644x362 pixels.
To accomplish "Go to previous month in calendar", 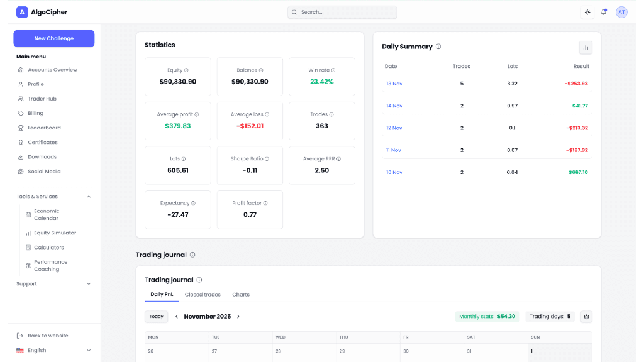I will coord(177,317).
